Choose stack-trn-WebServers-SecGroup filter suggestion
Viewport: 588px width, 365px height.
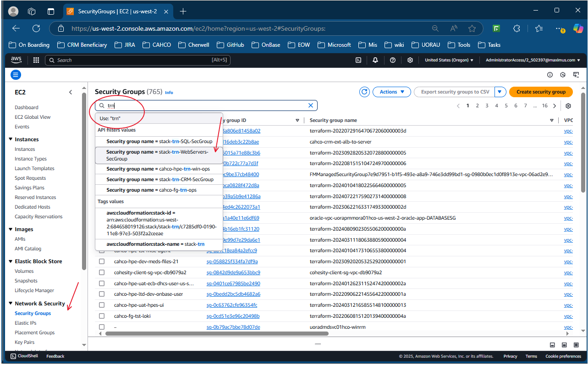pyautogui.click(x=159, y=155)
